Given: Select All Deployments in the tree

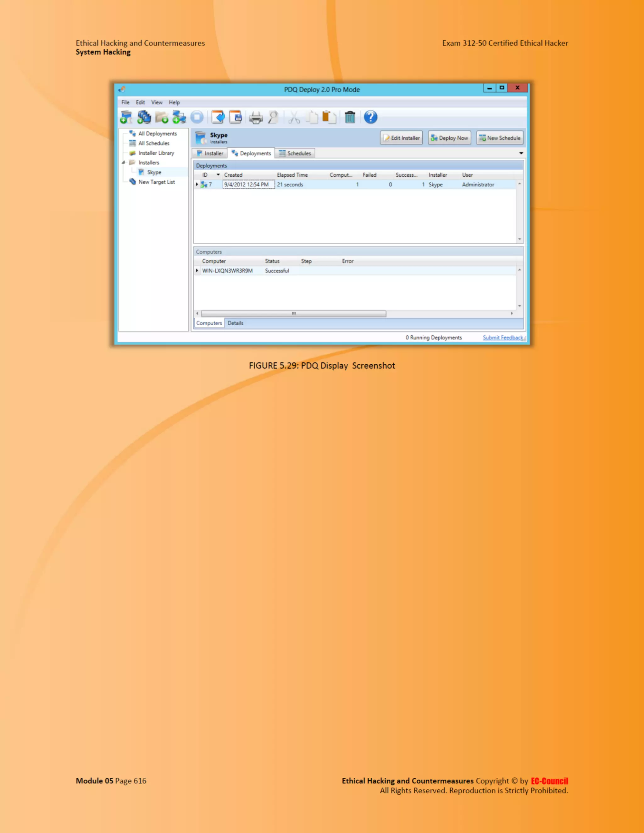Looking at the screenshot, I should (x=157, y=134).
